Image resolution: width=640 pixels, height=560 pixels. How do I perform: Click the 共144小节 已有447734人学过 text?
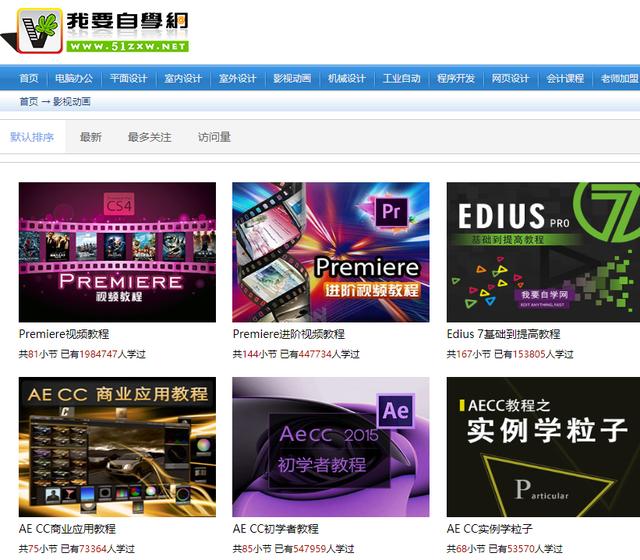click(x=296, y=354)
